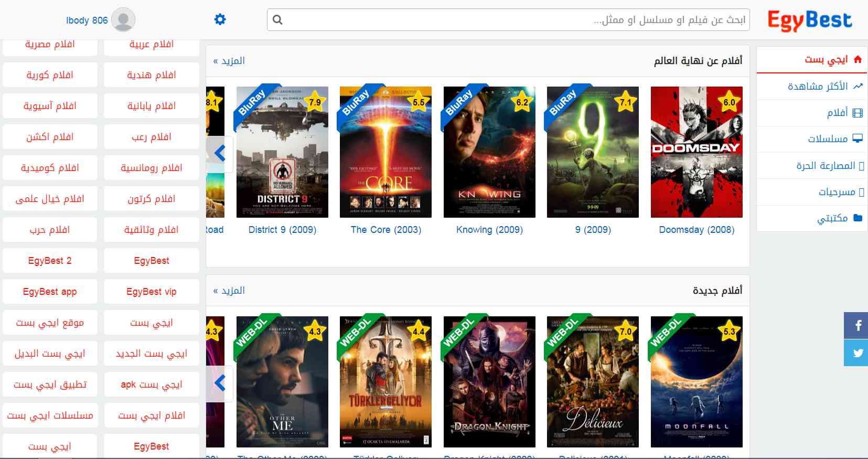This screenshot has height=459, width=868.
Task: Open the افلام رعب category button
Action: [x=152, y=137]
